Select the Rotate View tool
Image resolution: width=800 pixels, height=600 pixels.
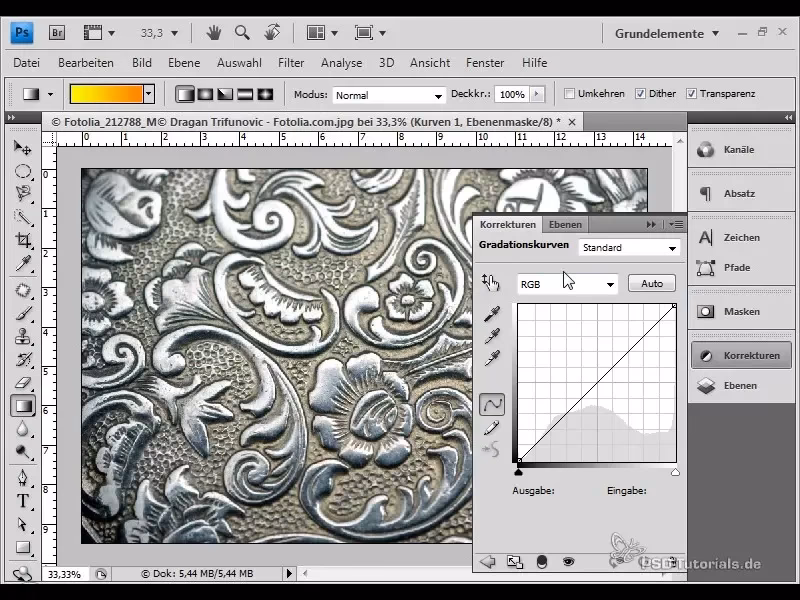click(x=272, y=33)
